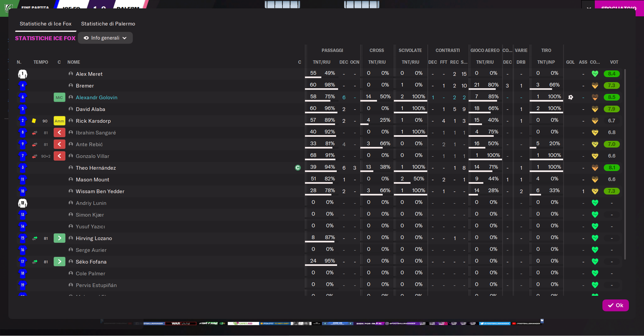Click the TIRO column group header
The image size is (644, 336).
546,50
